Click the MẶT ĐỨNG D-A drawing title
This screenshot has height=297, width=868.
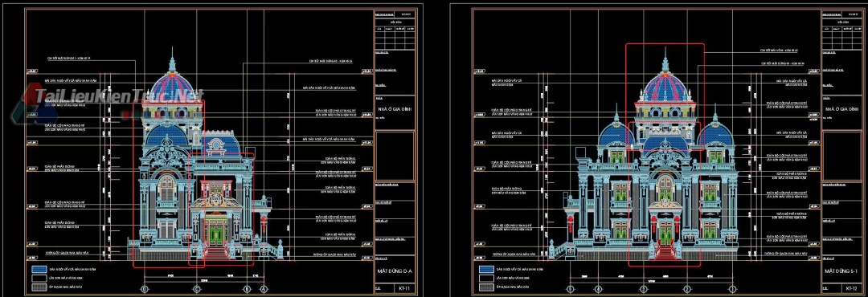[395, 271]
